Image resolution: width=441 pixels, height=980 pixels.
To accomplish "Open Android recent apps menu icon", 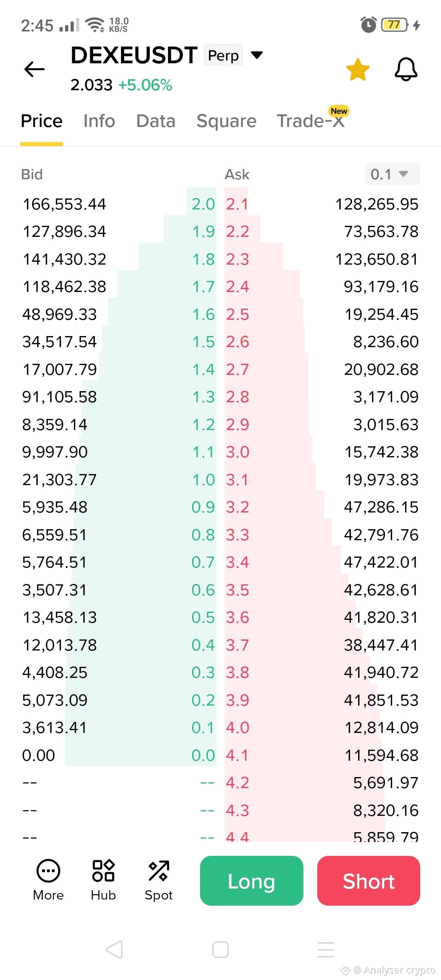I will pyautogui.click(x=326, y=949).
